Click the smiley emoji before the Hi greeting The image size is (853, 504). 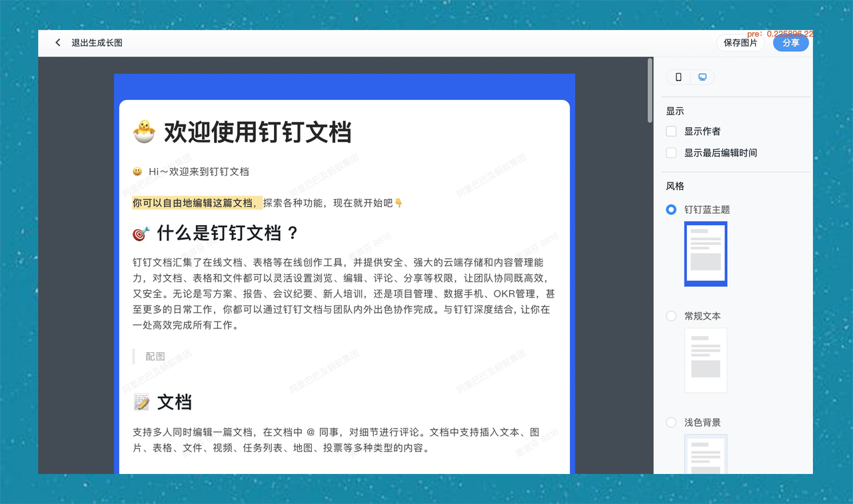(x=136, y=171)
